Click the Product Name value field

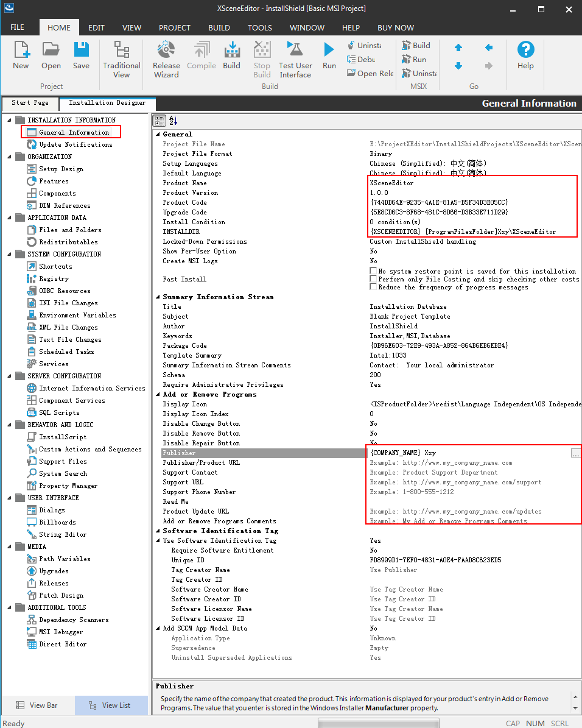click(474, 183)
